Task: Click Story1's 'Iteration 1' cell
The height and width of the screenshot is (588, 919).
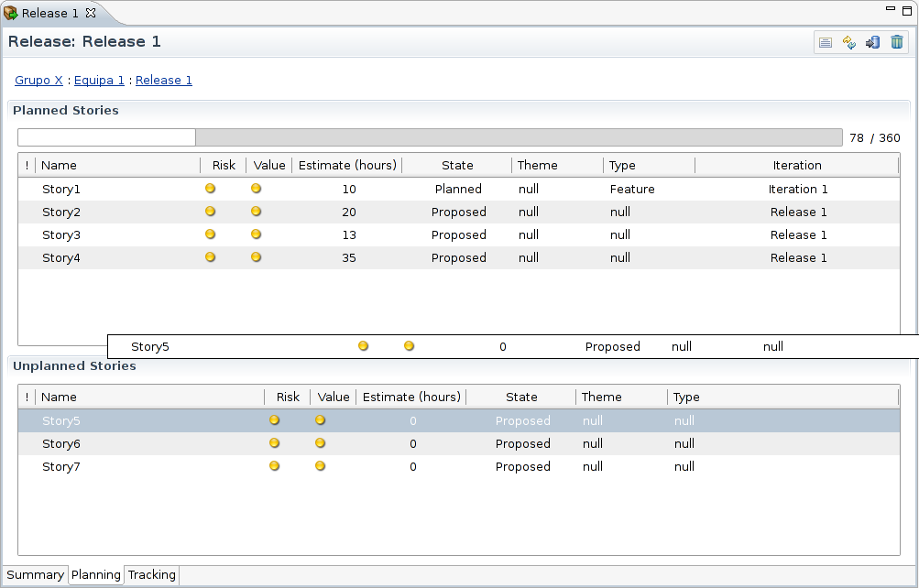Action: click(798, 190)
